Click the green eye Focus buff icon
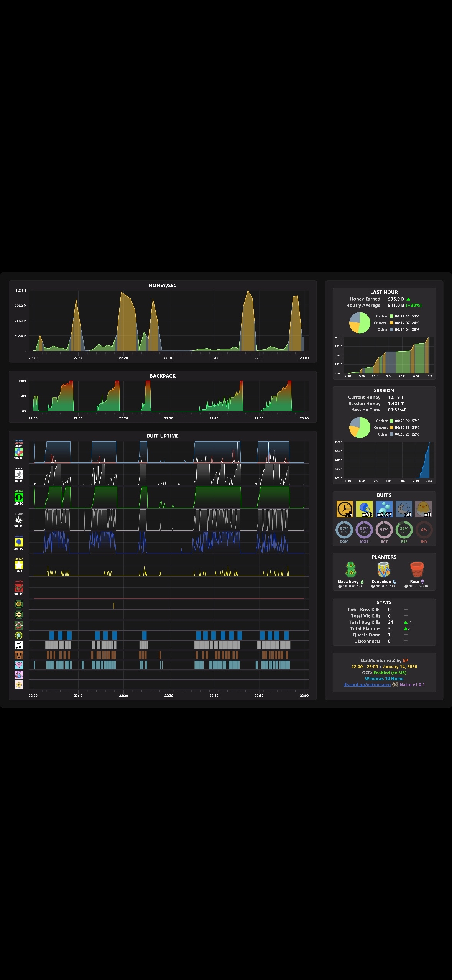452x980 pixels. (19, 497)
